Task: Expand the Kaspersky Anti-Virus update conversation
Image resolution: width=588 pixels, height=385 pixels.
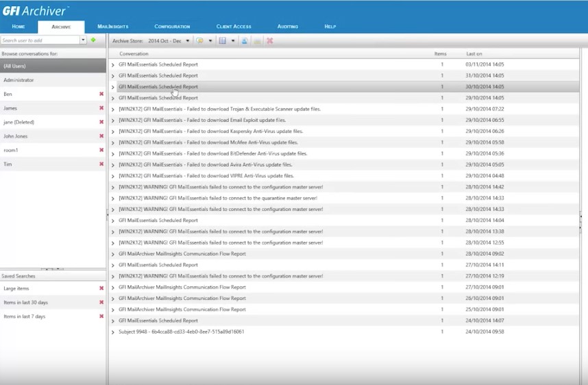Action: pos(113,132)
